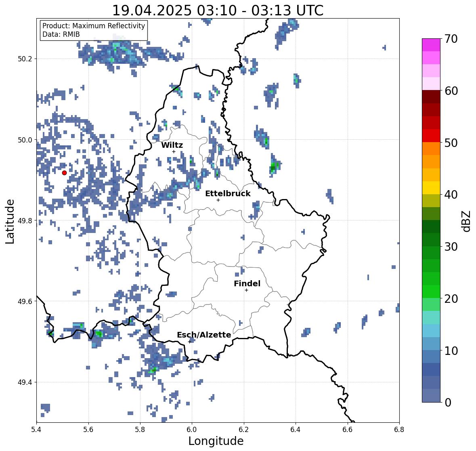The height and width of the screenshot is (451, 476).
Task: Click the title '19.04.2025 03:10 - 03:13 UTC'
Action: tap(218, 10)
